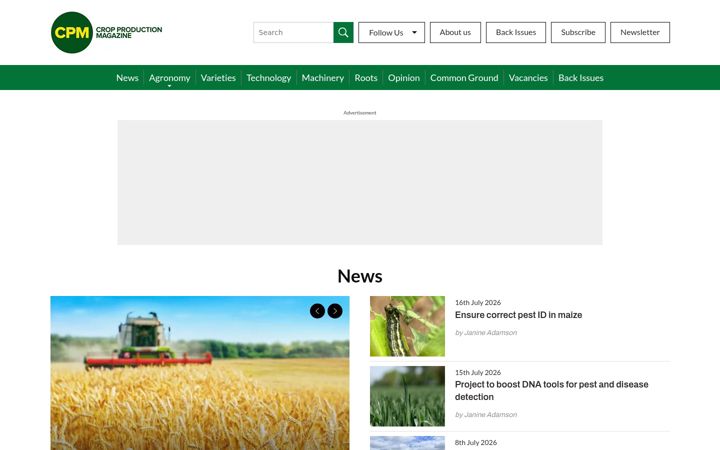Open the Opinion section

click(404, 78)
